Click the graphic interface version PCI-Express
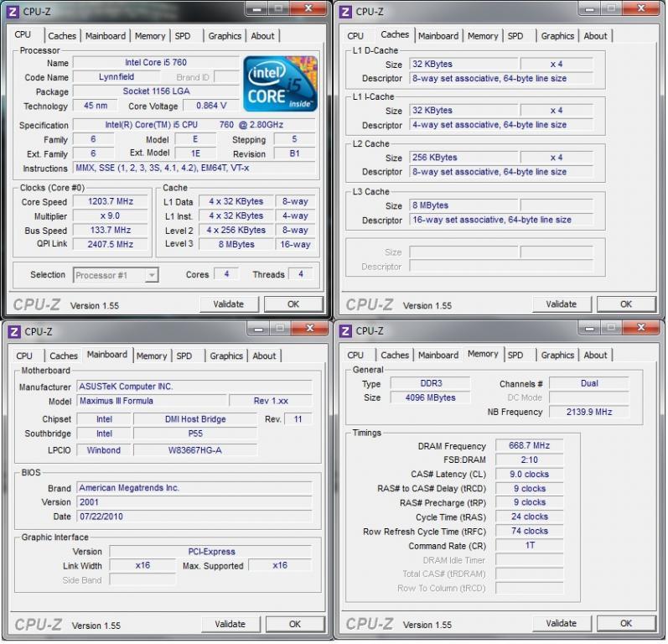The image size is (668, 644). [x=211, y=552]
